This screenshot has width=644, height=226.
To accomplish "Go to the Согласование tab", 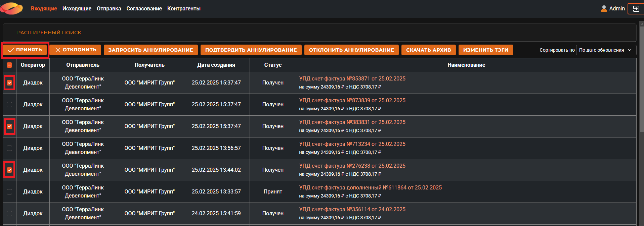I will pos(144,9).
